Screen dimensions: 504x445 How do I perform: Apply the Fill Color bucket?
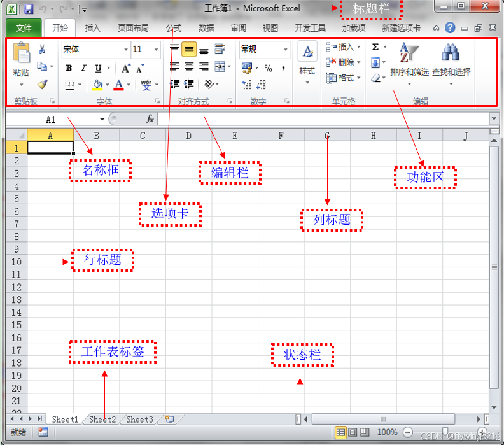pyautogui.click(x=97, y=85)
